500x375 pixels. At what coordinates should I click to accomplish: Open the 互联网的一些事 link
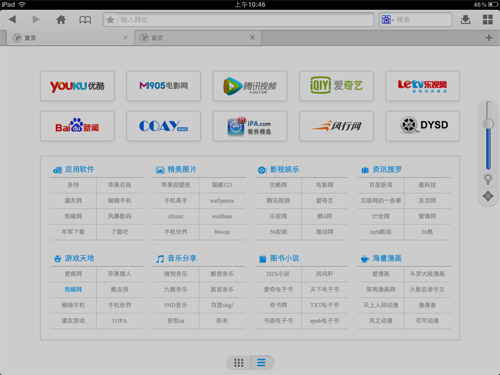tap(381, 200)
